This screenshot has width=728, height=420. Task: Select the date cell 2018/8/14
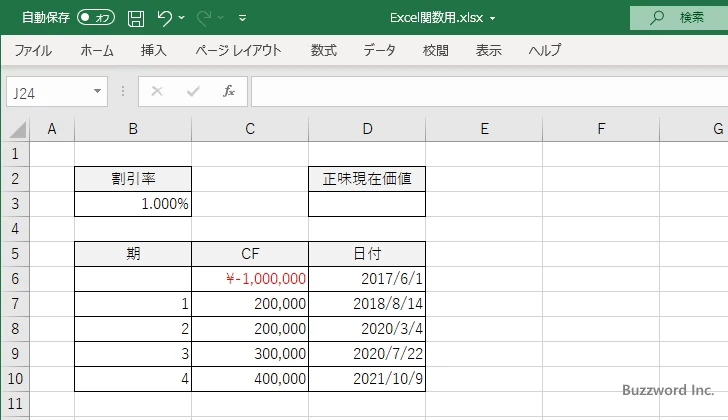367,304
